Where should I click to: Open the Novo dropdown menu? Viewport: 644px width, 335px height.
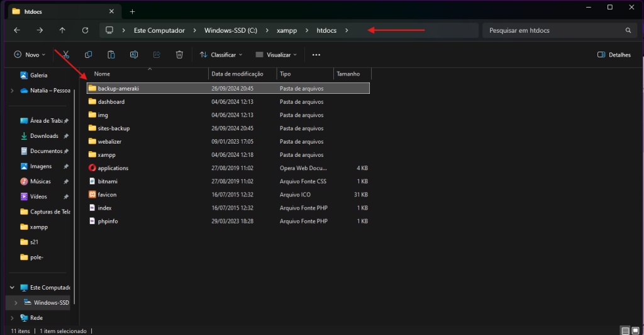point(30,55)
